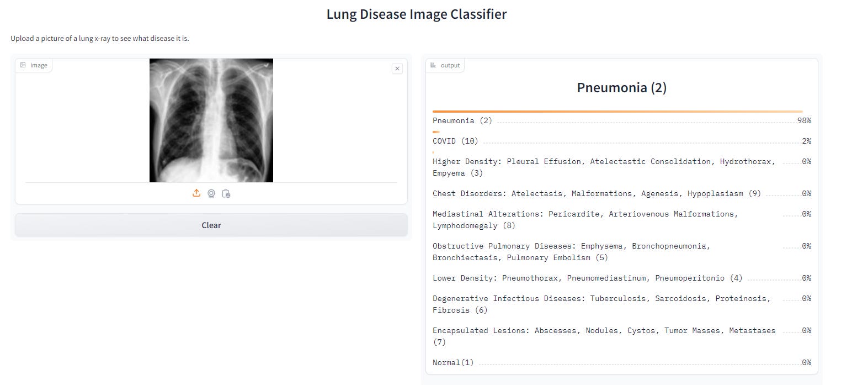Click the output panel label icon
Screen dimensions: 868x385
tap(434, 65)
